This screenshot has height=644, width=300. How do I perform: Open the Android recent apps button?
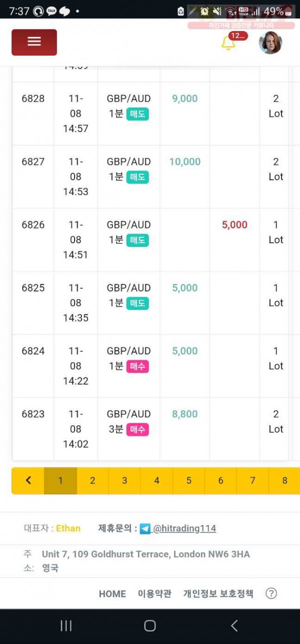(x=66, y=625)
